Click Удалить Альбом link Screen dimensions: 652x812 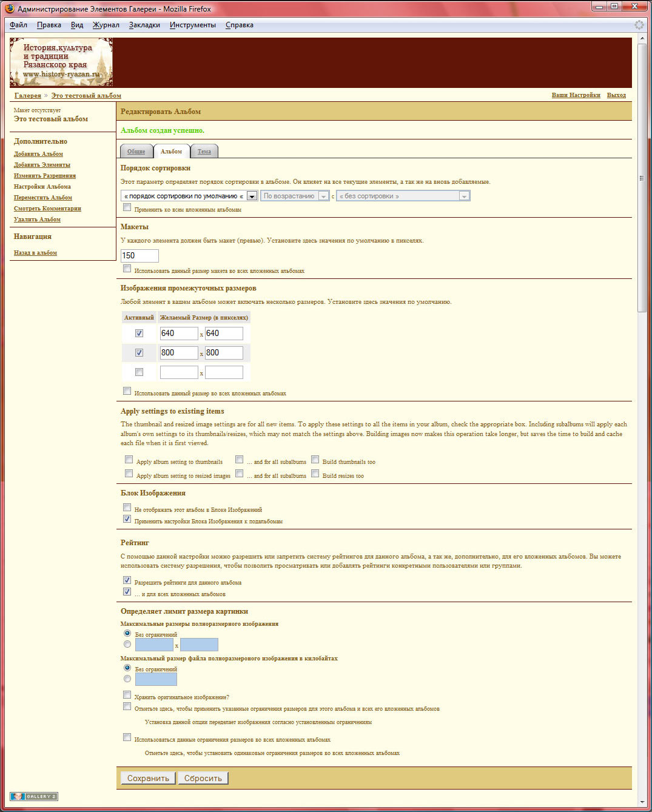37,220
